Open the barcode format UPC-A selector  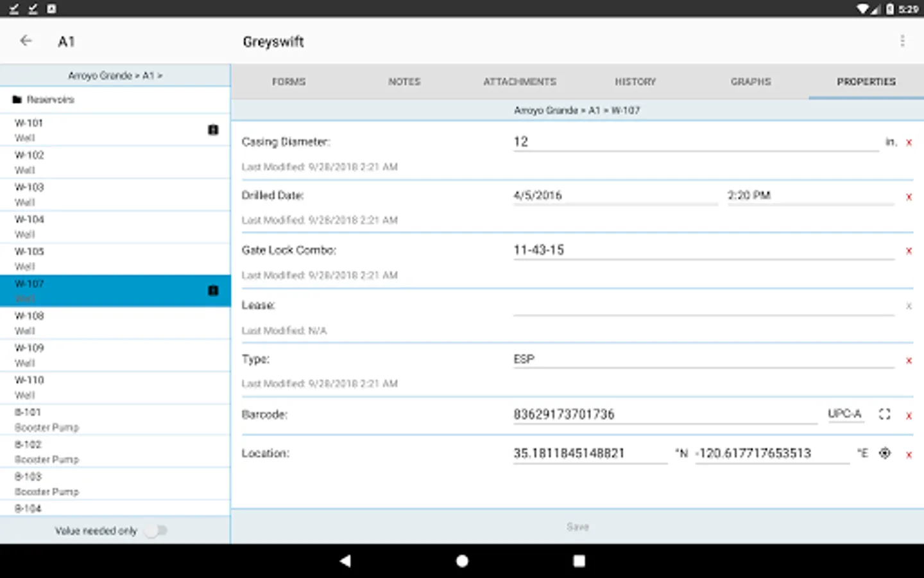[x=844, y=414]
